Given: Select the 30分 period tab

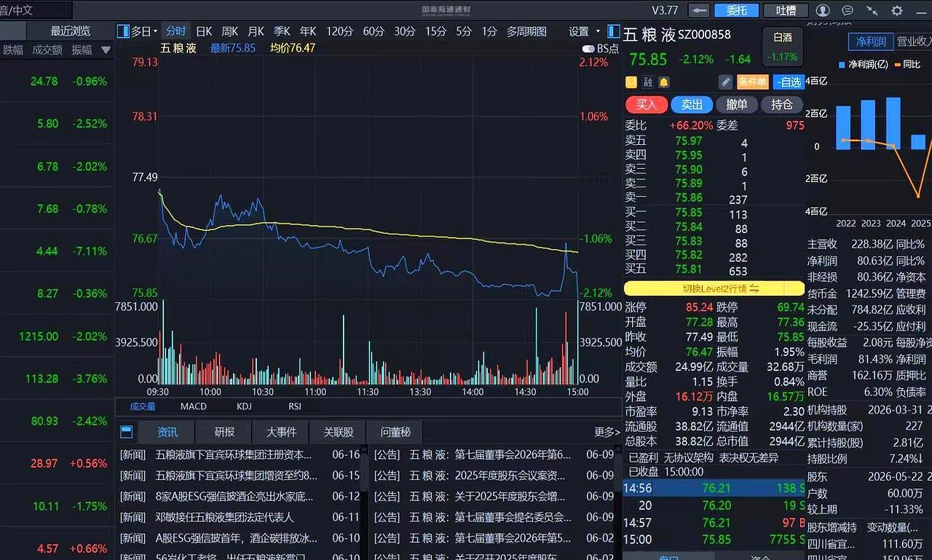Looking at the screenshot, I should pos(405,31).
